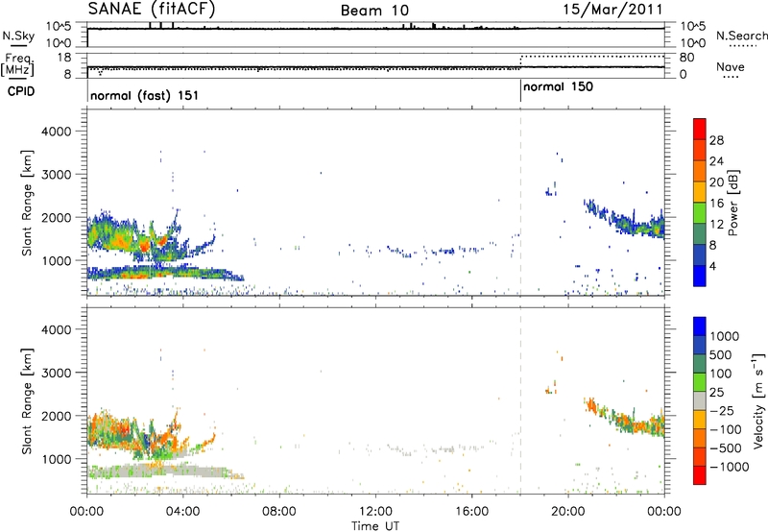Click the 'Beam 10' heading
Viewport: 768px width, 532px height.
pos(374,11)
